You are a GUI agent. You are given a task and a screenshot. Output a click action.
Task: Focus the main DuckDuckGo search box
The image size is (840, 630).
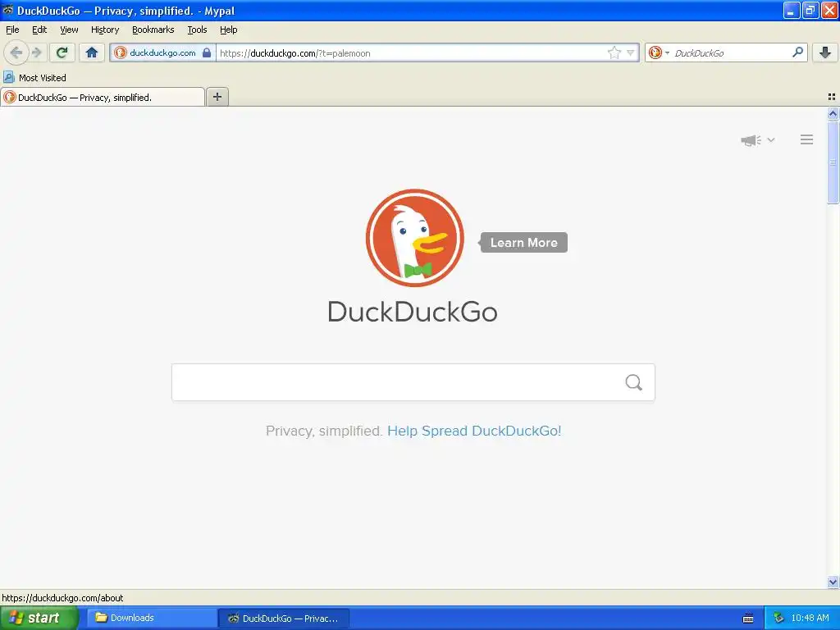pos(413,382)
